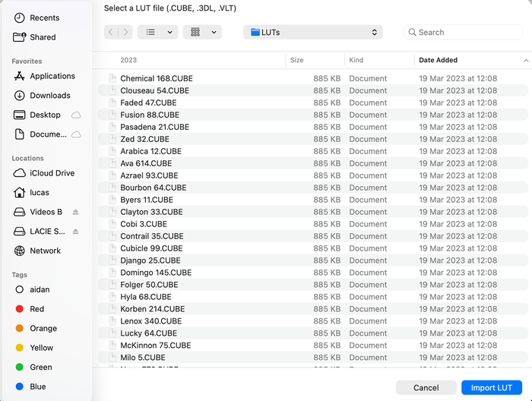Toggle sort order arrow on Date Added
Image resolution: width=532 pixels, height=401 pixels.
526,60
